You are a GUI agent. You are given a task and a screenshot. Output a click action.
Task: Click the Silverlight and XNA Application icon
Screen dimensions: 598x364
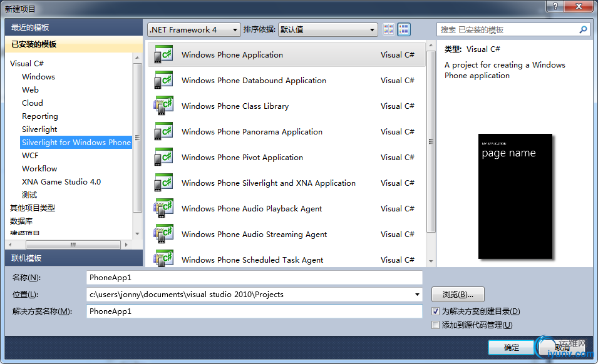163,183
